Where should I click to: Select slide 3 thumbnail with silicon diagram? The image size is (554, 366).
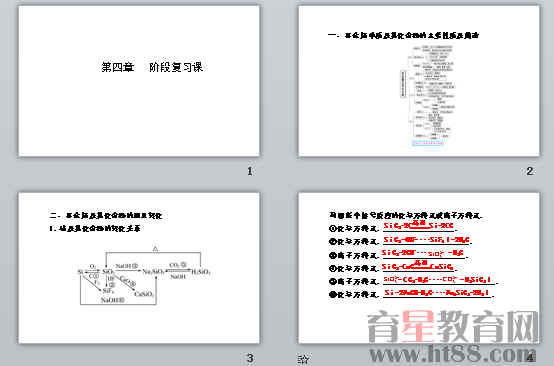pos(139,268)
